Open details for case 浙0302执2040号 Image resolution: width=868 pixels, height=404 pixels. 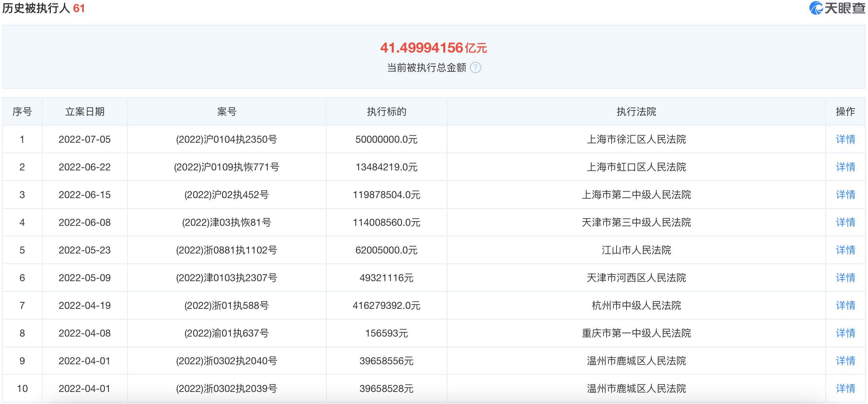[845, 361]
